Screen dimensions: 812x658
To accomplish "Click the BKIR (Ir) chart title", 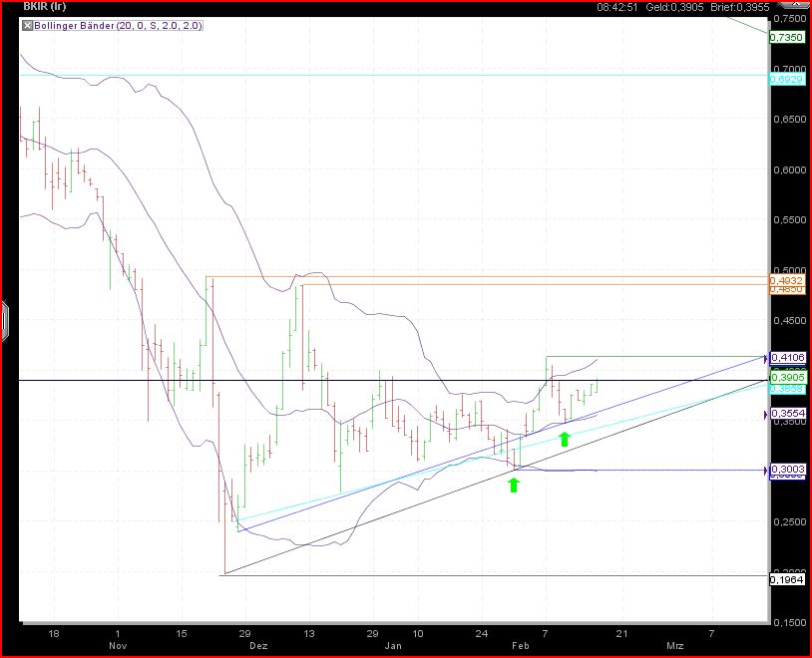I will point(45,6).
